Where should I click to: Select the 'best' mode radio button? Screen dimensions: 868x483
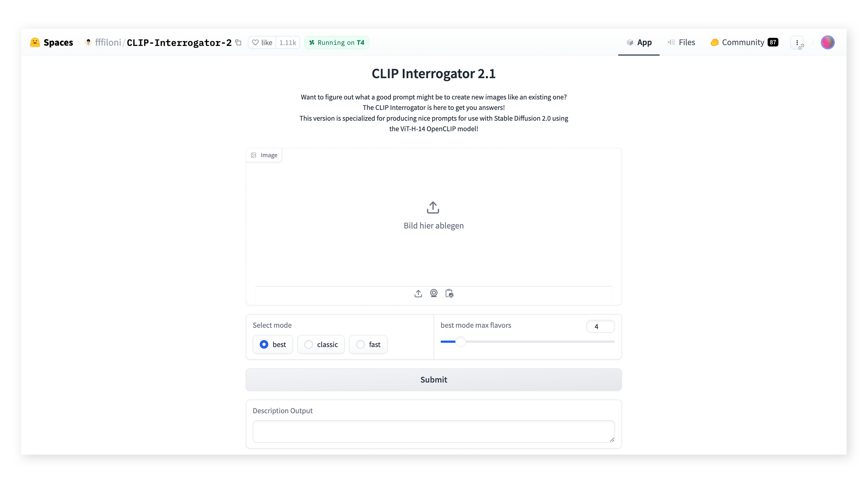pos(264,344)
